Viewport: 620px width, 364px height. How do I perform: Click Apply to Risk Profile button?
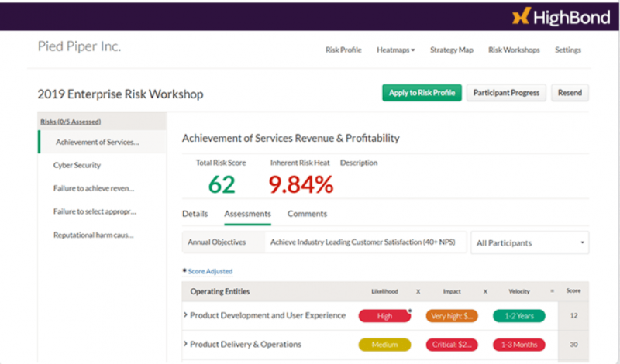(422, 93)
